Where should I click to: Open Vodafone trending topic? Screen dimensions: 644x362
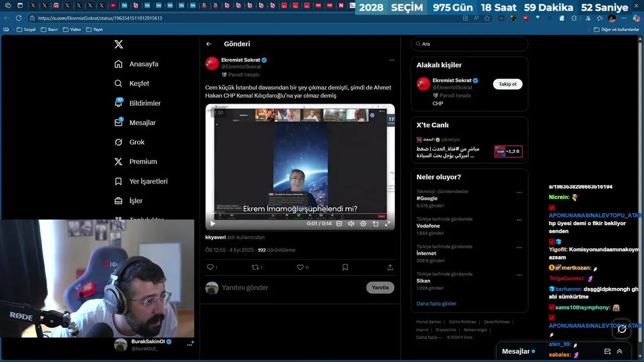pyautogui.click(x=428, y=226)
